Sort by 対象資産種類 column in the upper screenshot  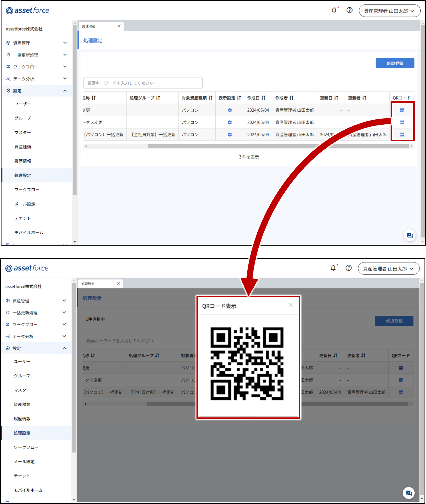tap(210, 98)
